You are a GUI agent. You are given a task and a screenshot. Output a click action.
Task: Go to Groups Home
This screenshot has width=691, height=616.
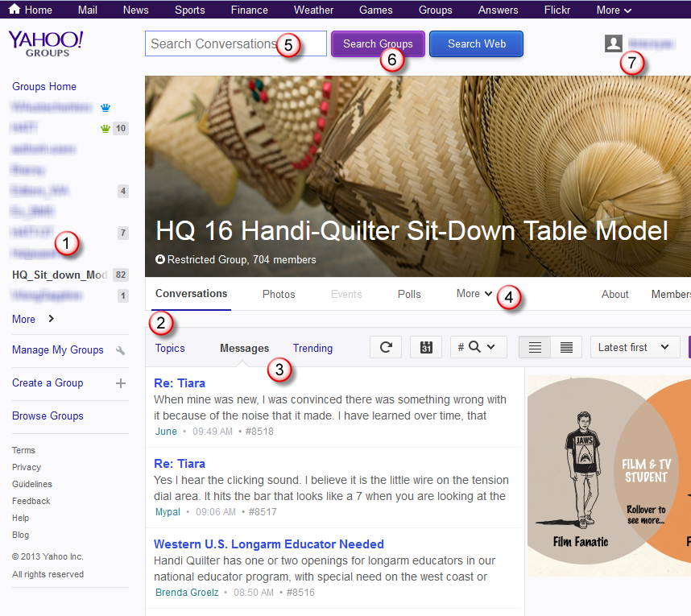[x=44, y=86]
